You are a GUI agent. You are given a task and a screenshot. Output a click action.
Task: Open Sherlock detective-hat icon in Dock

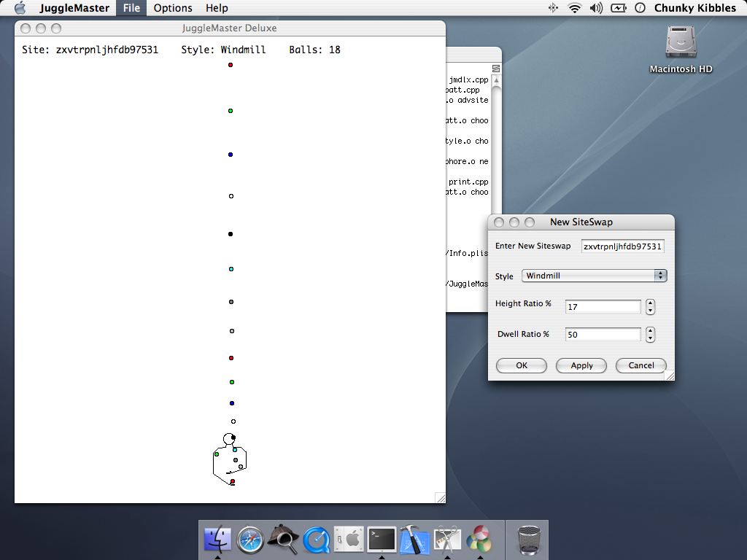point(284,540)
